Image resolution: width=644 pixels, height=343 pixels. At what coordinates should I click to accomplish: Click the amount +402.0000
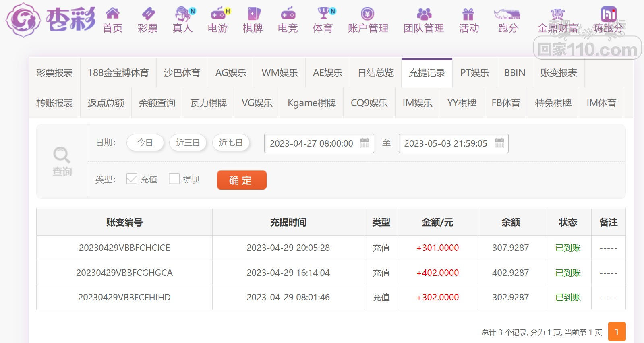point(437,273)
